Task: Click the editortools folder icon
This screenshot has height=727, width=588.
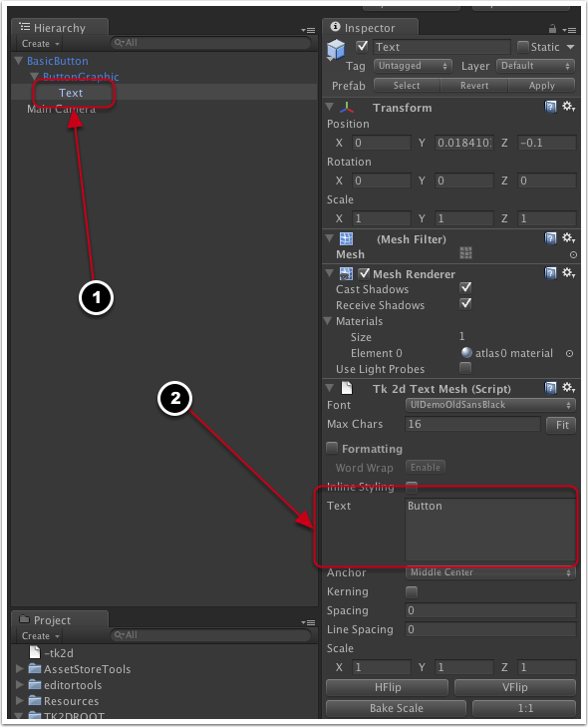Action: [35, 684]
